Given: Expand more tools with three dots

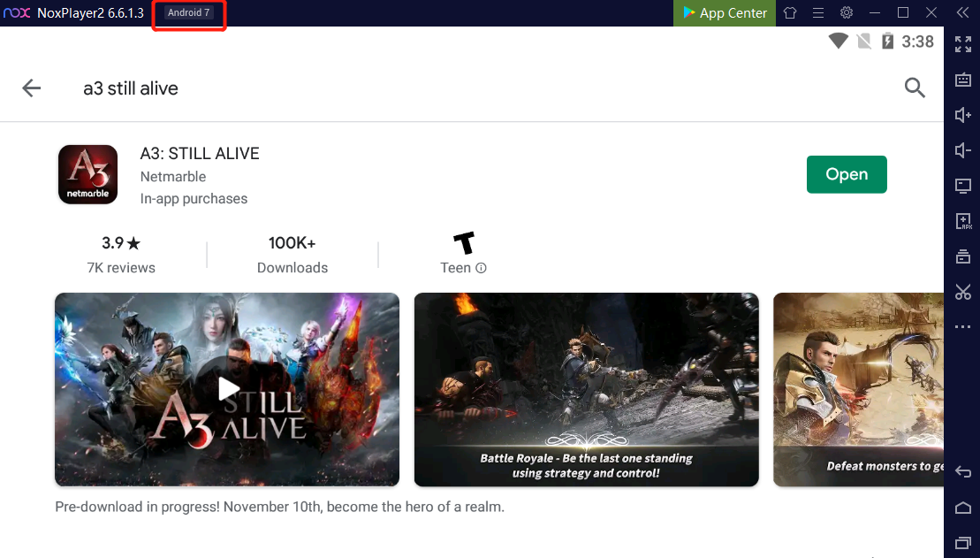Looking at the screenshot, I should pyautogui.click(x=963, y=327).
